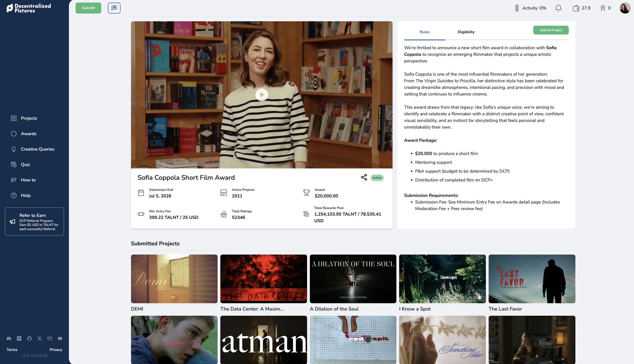Click the 'Submission Requirements:' heading
The image size is (634, 364).
click(x=431, y=195)
